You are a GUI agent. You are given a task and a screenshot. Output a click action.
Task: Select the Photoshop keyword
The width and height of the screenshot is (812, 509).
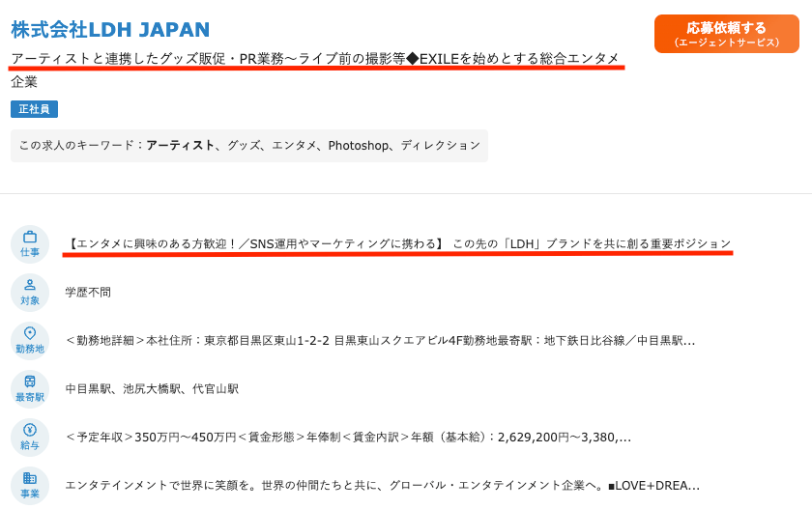tap(358, 145)
